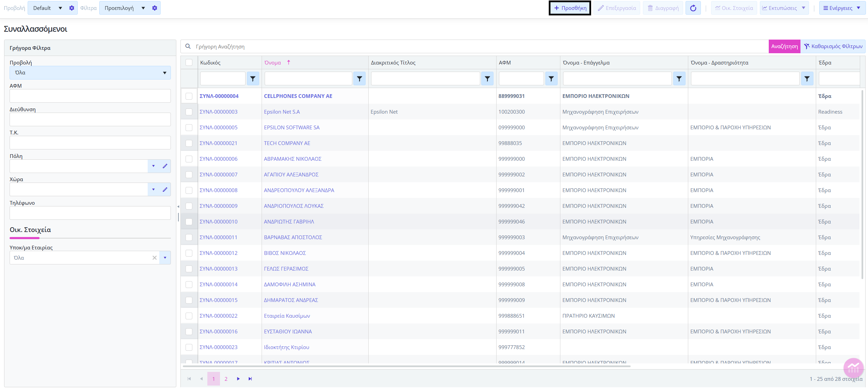
Task: Click the Προσθήκη add button
Action: pyautogui.click(x=570, y=8)
